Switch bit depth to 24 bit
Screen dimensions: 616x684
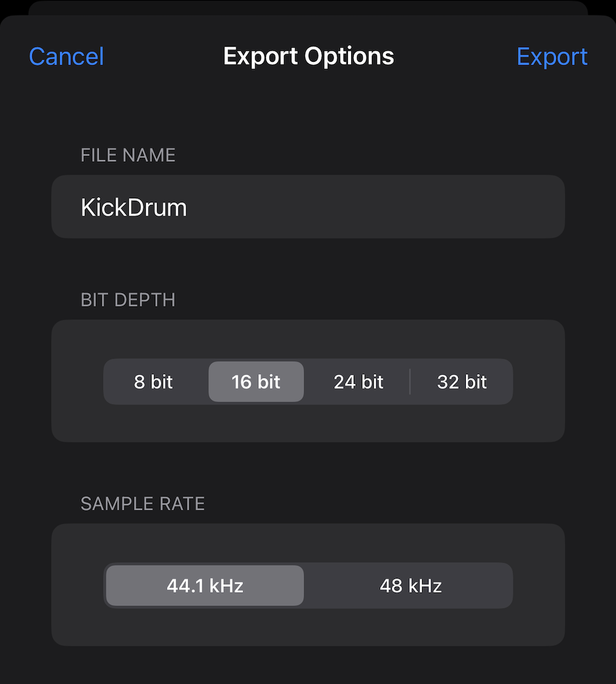tap(358, 382)
